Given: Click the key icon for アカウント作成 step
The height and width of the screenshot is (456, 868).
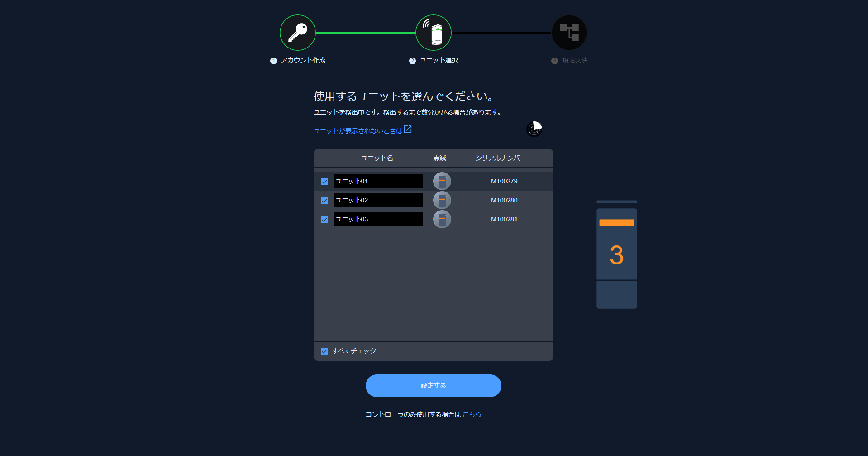Looking at the screenshot, I should pyautogui.click(x=297, y=32).
